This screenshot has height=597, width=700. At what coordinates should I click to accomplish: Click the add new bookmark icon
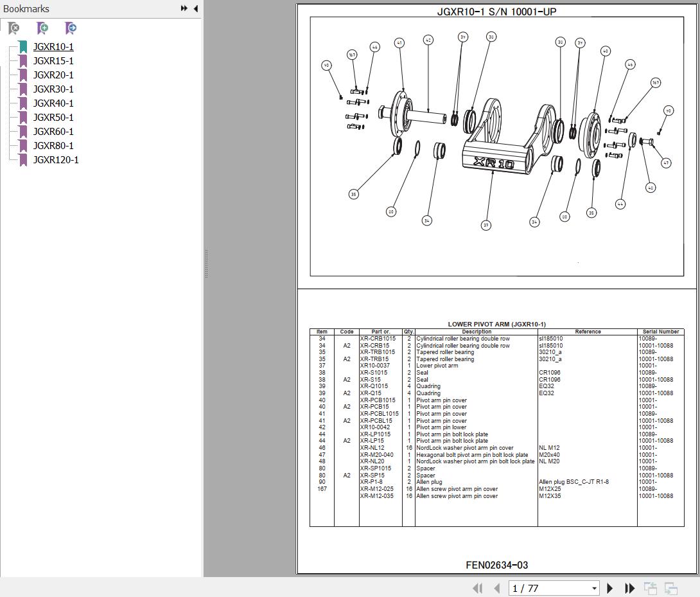click(x=42, y=28)
